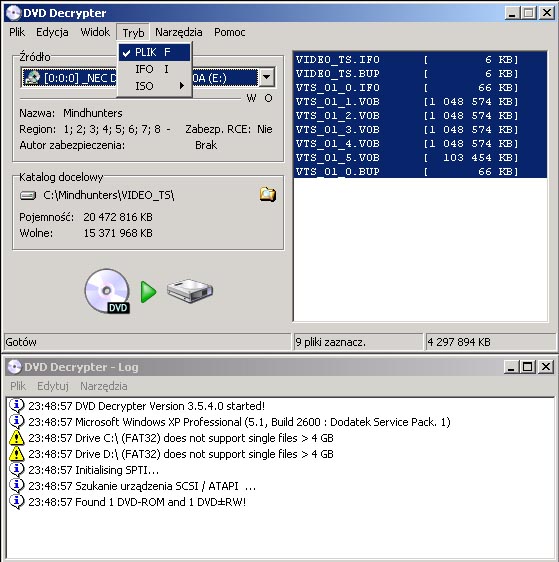Click the drive icon beside C:\Mindhunters\VIDEO_TS\

[28, 195]
